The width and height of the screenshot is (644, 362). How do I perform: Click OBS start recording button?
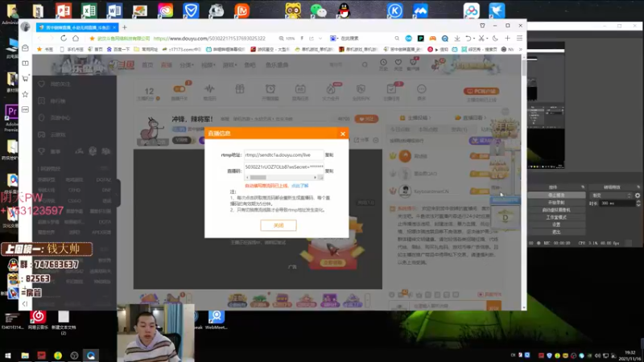pyautogui.click(x=556, y=203)
